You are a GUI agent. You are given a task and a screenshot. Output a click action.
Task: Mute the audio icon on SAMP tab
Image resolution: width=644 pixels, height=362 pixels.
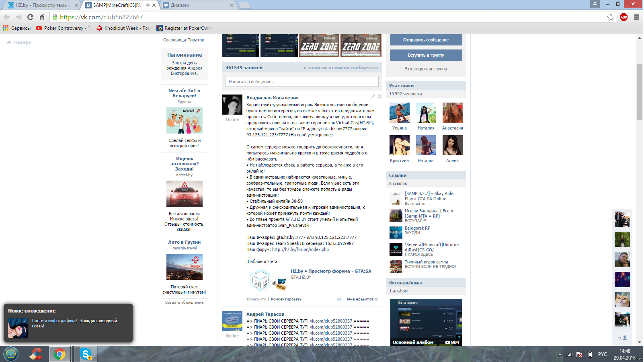[148, 5]
